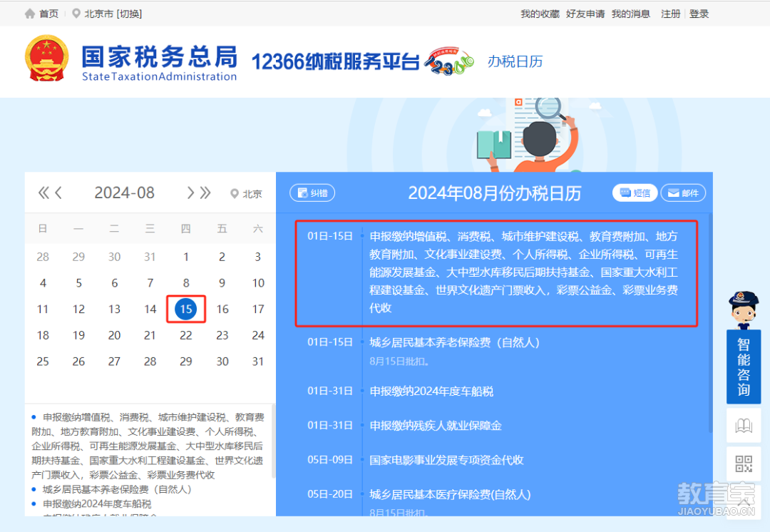Open 我的消息 in top bar

click(x=630, y=14)
